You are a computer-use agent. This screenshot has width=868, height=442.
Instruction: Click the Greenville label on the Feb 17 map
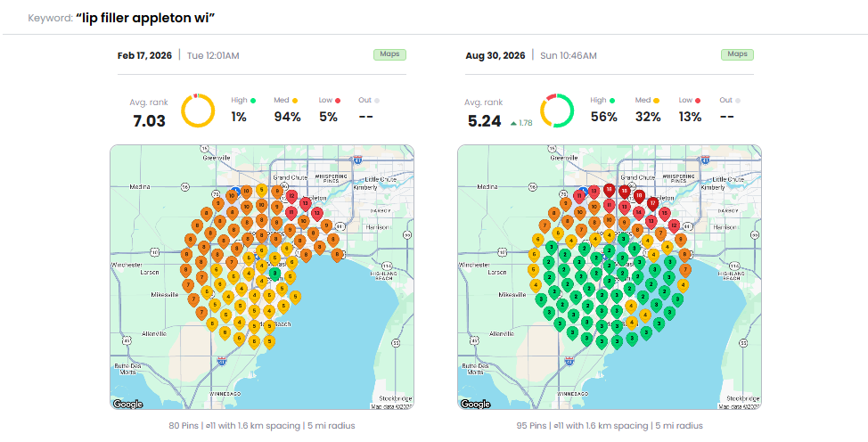pos(217,158)
